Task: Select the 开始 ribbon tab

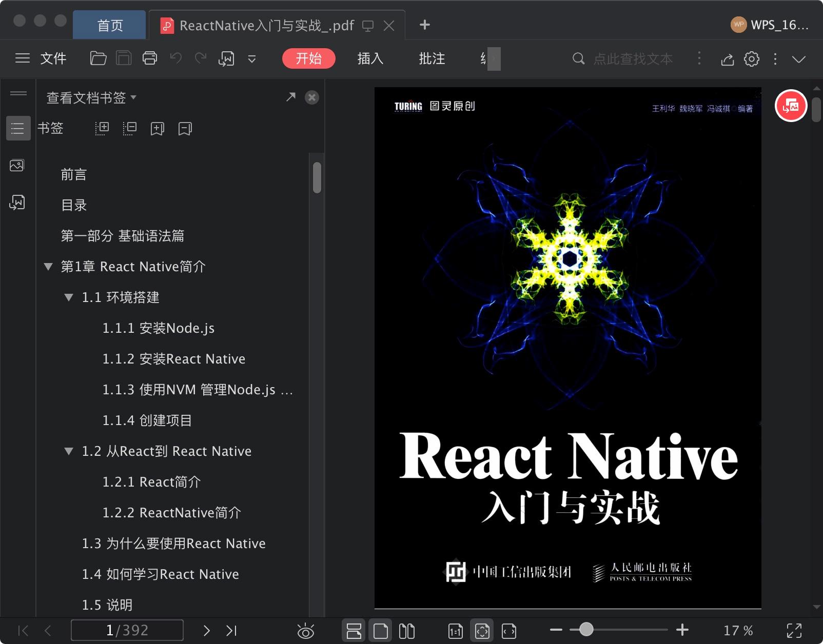Action: pos(309,58)
